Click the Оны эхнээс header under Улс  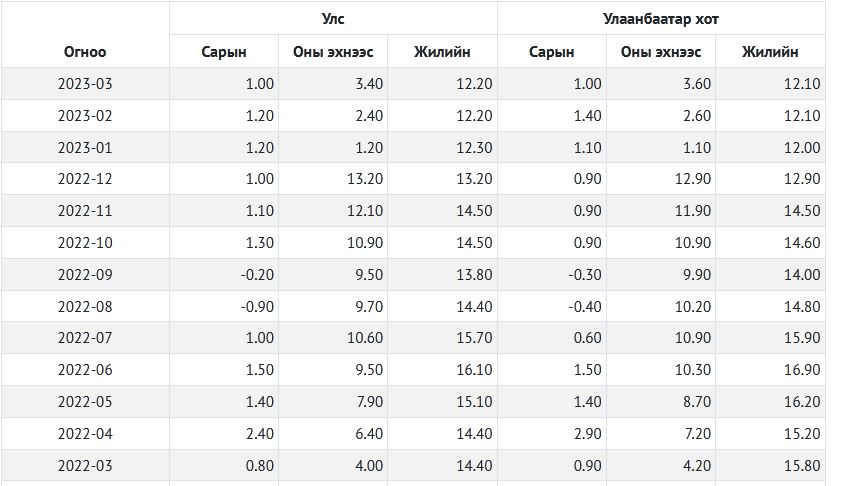[x=333, y=52]
